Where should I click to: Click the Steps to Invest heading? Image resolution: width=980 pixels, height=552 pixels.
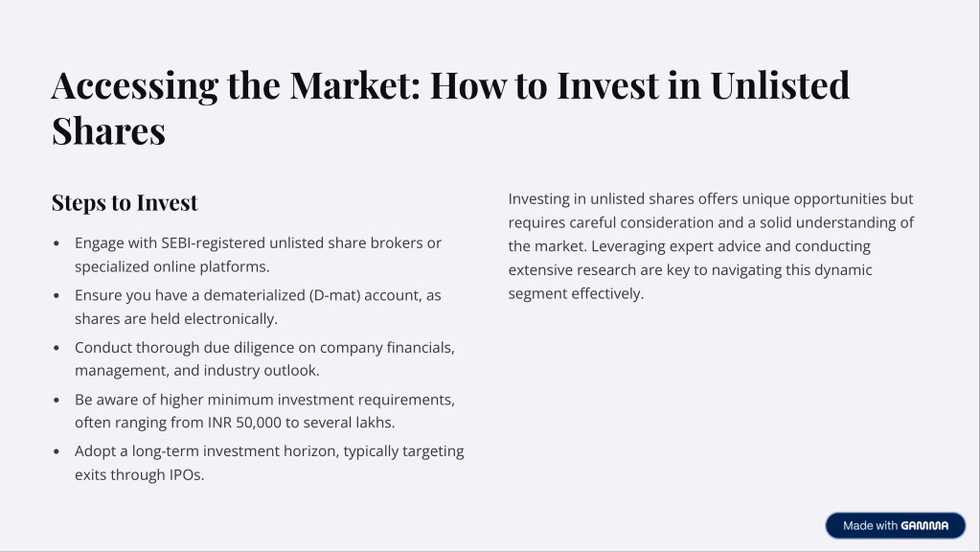(x=125, y=202)
